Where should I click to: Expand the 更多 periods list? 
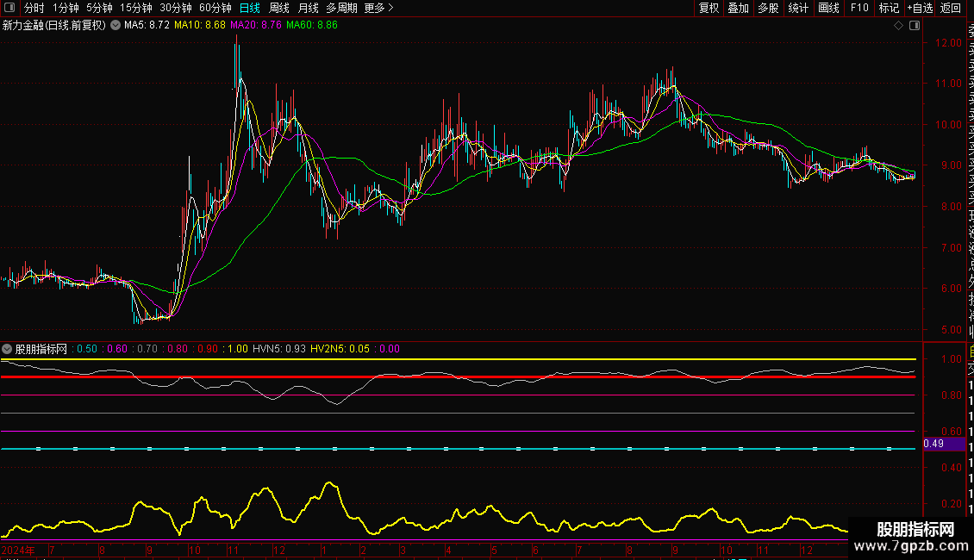click(x=378, y=8)
